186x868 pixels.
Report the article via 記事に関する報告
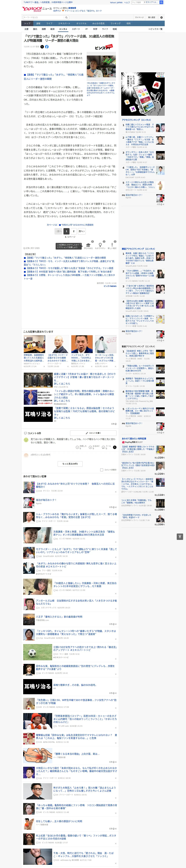coord(32,248)
